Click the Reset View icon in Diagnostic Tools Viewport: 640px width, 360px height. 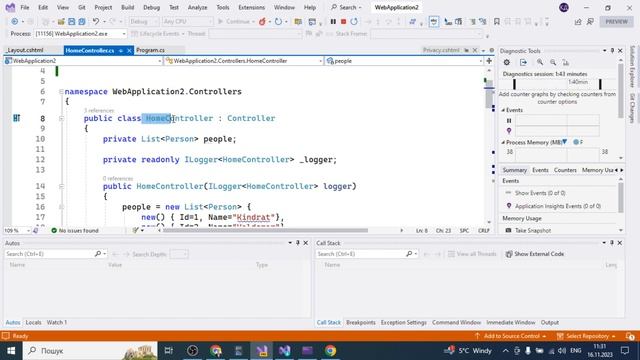click(566, 62)
